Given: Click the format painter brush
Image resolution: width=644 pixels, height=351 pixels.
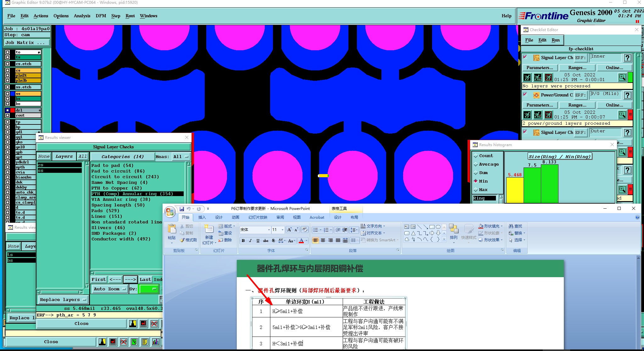Looking at the screenshot, I should pyautogui.click(x=188, y=240).
